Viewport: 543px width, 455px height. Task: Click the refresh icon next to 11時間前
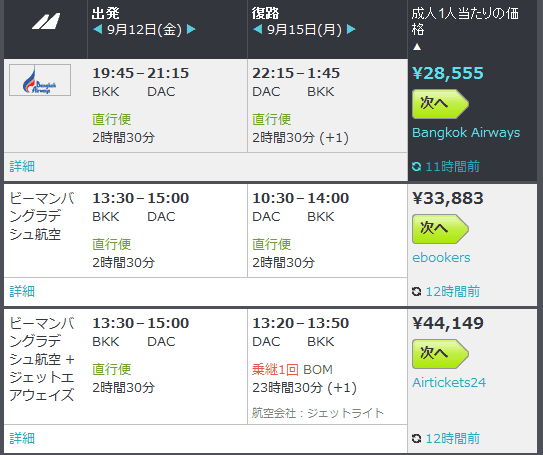tap(417, 167)
